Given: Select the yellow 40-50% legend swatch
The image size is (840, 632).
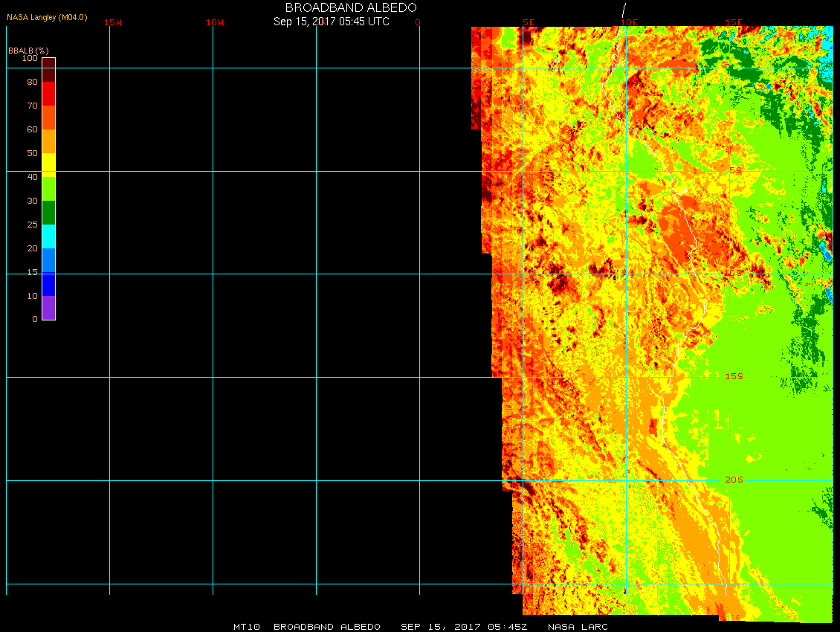Looking at the screenshot, I should click(48, 163).
